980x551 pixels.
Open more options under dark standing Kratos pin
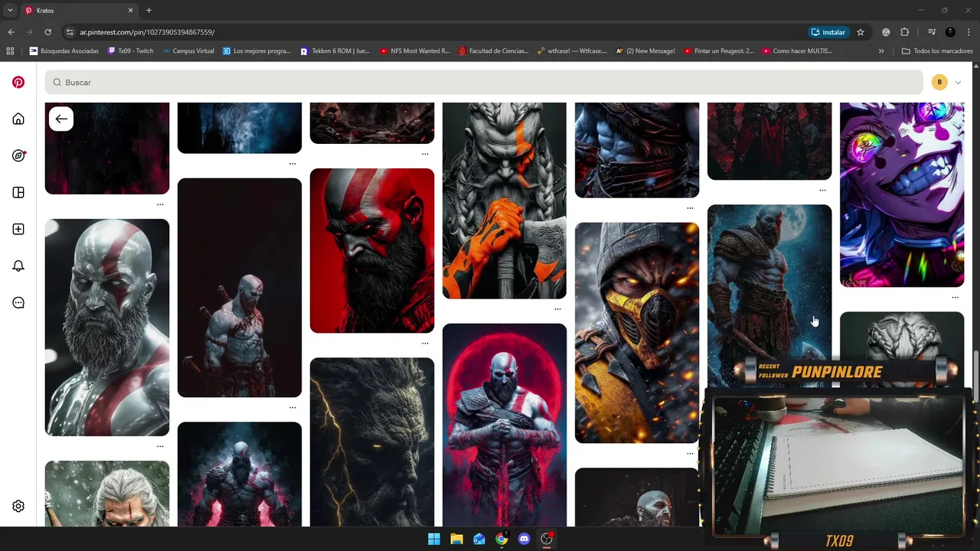point(292,407)
